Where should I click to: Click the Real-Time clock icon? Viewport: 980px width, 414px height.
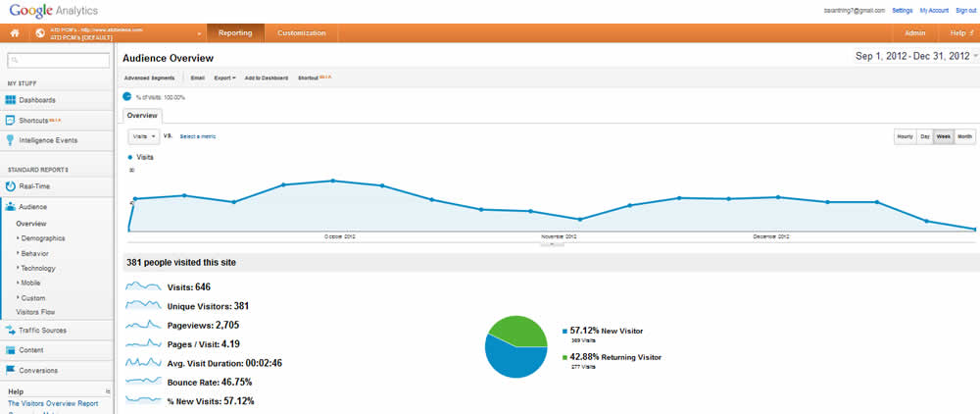[x=11, y=184]
